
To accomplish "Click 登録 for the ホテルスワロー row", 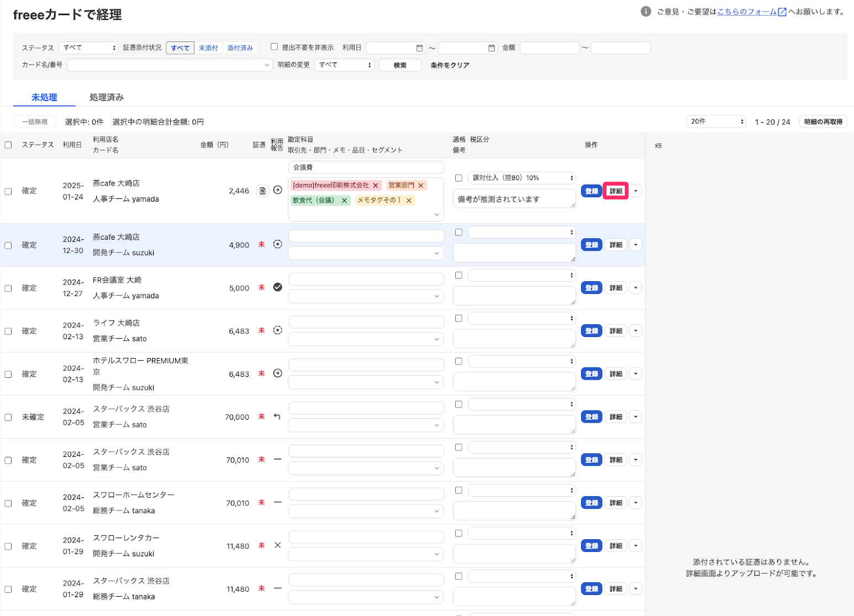I will (592, 374).
